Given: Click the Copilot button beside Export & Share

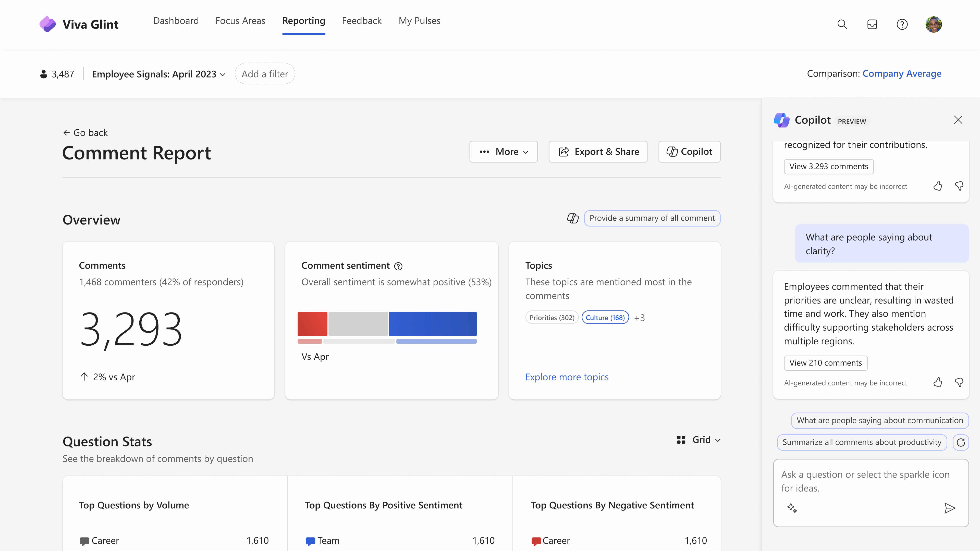Looking at the screenshot, I should [689, 152].
